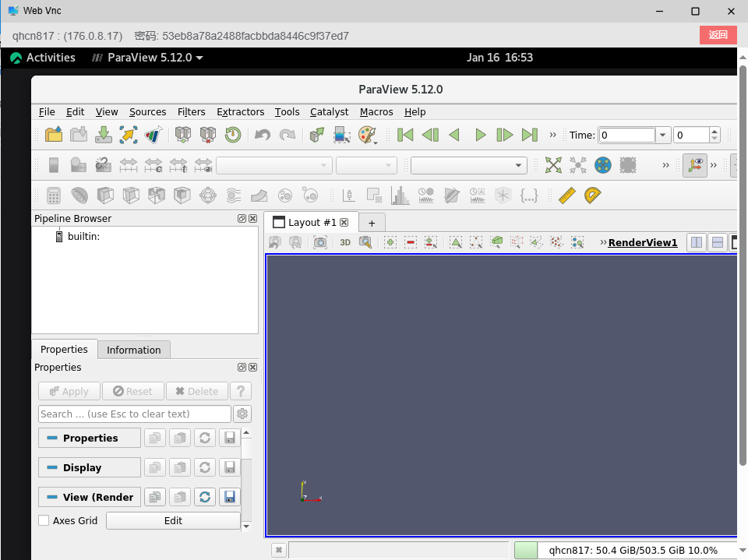Image resolution: width=748 pixels, height=560 pixels.
Task: Click the Contour filter icon
Action: [x=79, y=195]
